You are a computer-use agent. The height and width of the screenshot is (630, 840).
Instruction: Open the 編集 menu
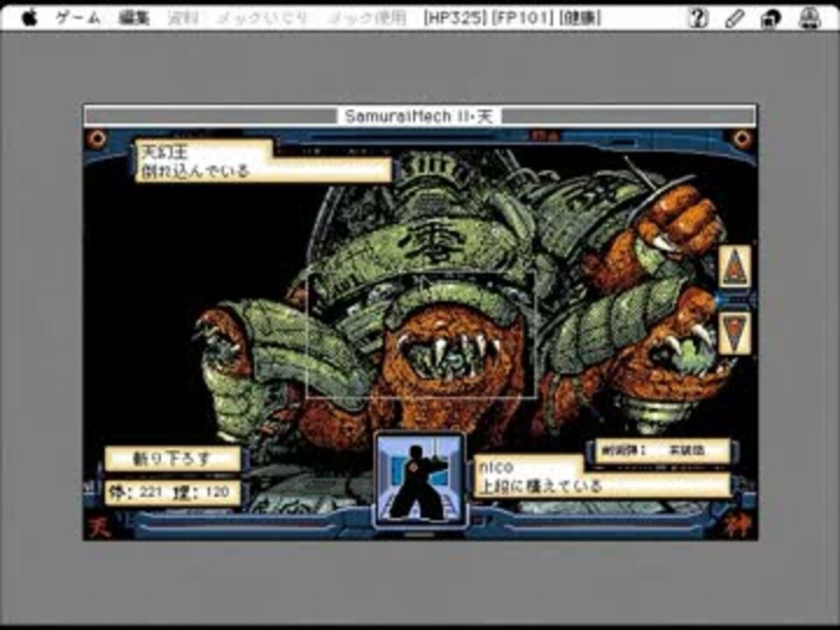pos(134,18)
